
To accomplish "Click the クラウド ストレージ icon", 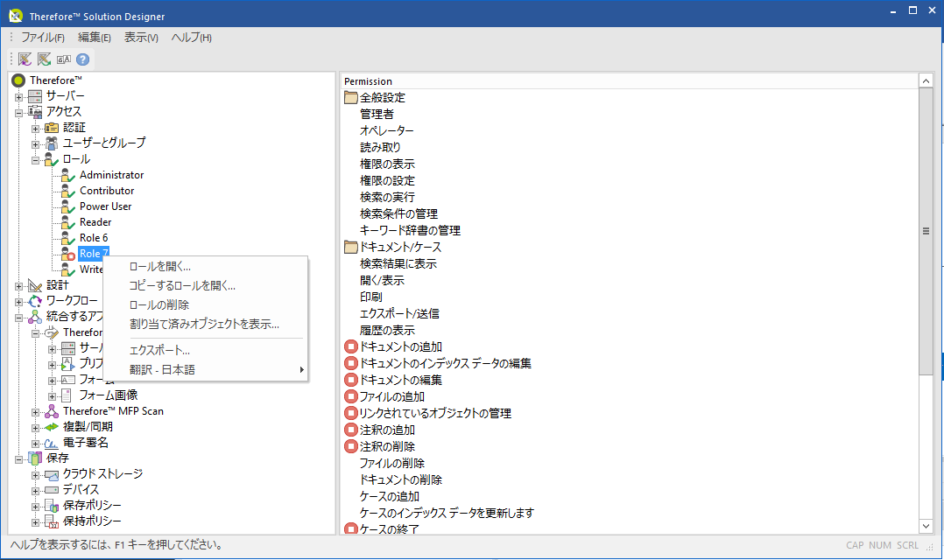I will 52,474.
